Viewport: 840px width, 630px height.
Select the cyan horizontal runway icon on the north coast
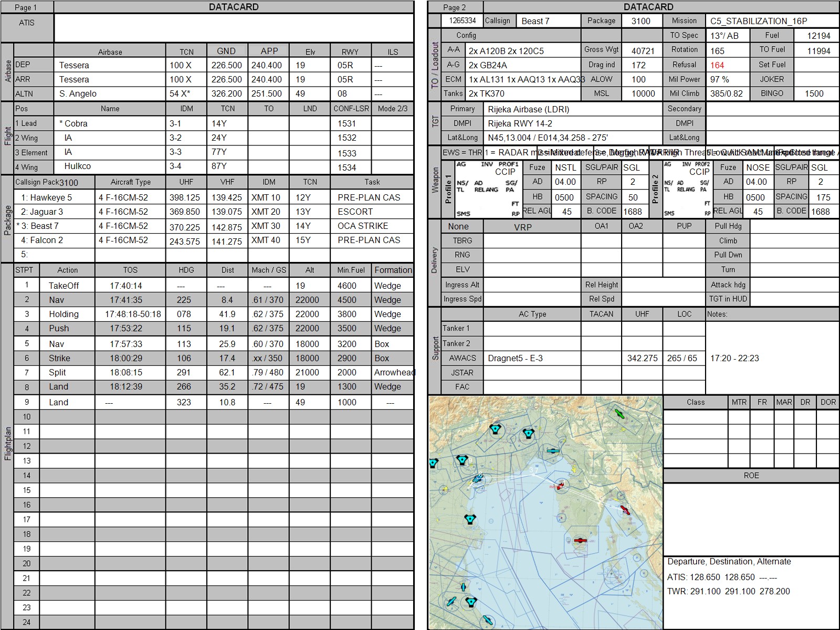[552, 450]
